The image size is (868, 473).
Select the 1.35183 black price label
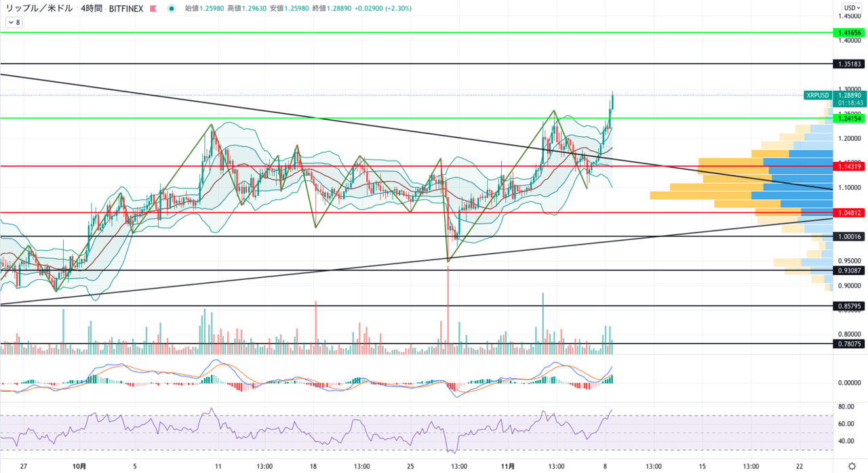tap(849, 64)
